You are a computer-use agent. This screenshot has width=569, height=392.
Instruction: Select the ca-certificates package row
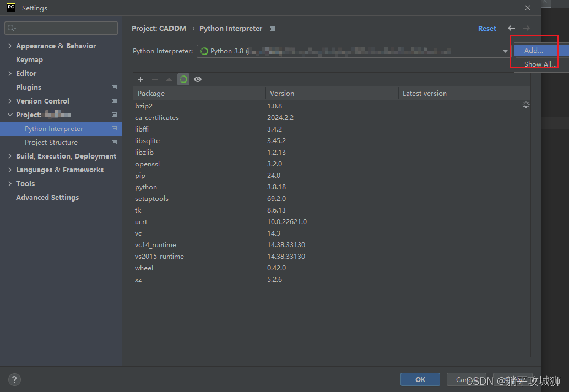click(x=332, y=117)
